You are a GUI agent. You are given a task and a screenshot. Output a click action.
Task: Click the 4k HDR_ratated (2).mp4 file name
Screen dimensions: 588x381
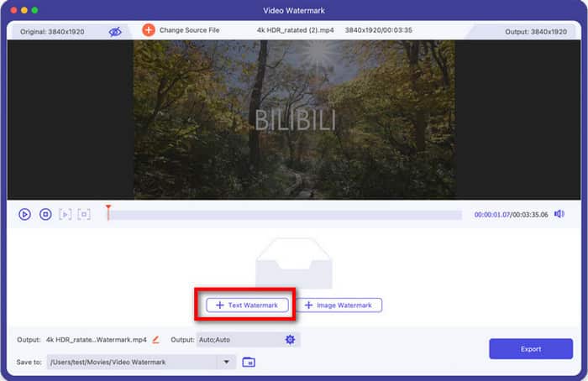(296, 30)
